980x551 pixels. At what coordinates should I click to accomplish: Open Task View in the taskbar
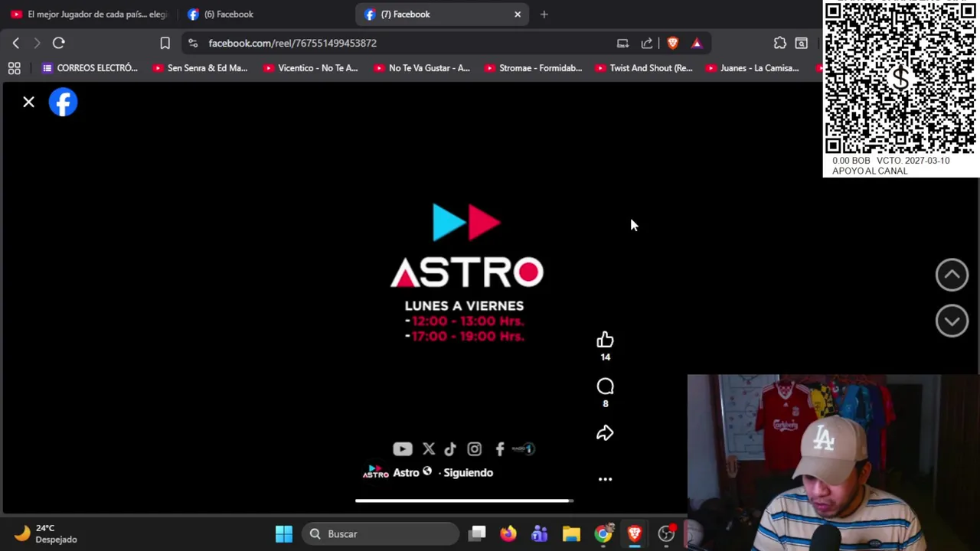click(x=477, y=533)
